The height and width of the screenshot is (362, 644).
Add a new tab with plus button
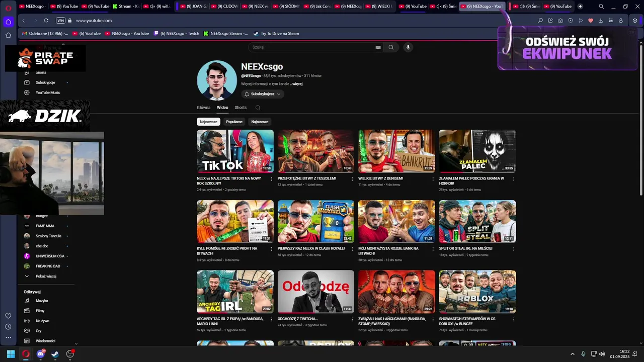580,7
